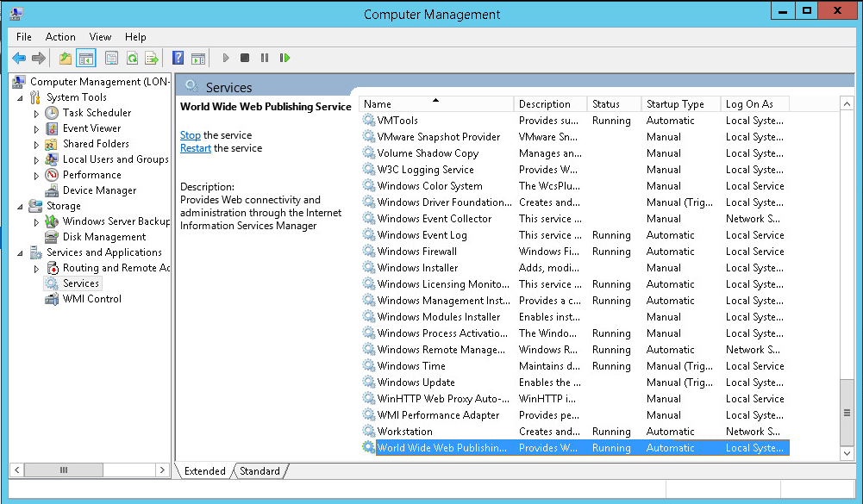This screenshot has width=863, height=504.
Task: Select the Workstation service row
Action: click(x=574, y=432)
